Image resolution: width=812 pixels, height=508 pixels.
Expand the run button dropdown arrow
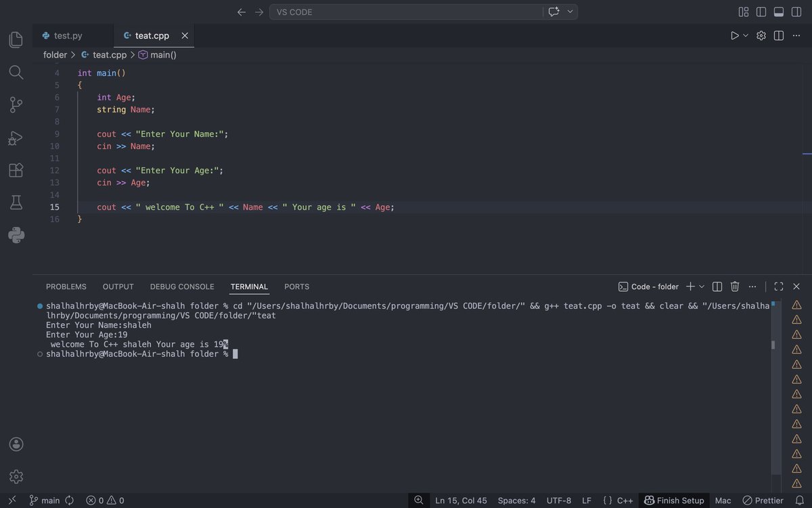click(x=746, y=35)
